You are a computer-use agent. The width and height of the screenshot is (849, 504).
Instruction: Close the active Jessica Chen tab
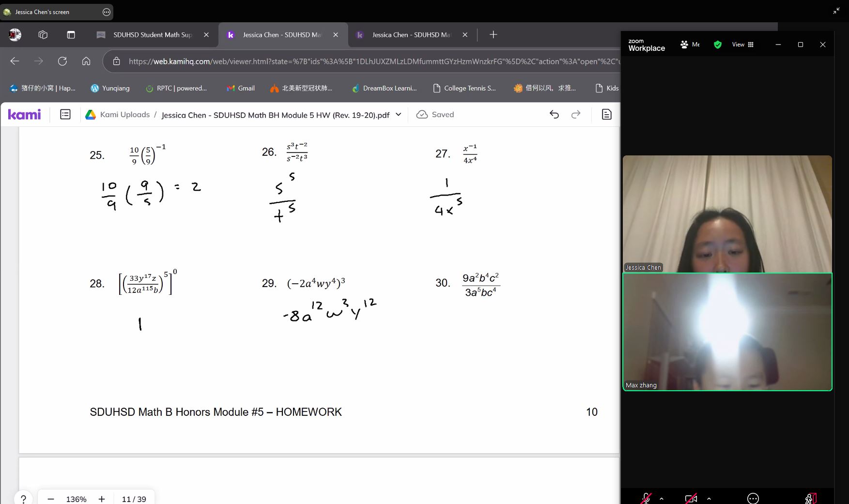336,35
